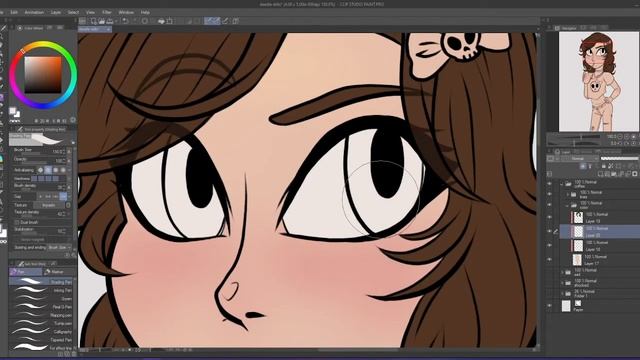Viewport: 640px width, 360px height.
Task: Toggle the highlighted clip-to-layer-below icon
Action: coord(583,166)
